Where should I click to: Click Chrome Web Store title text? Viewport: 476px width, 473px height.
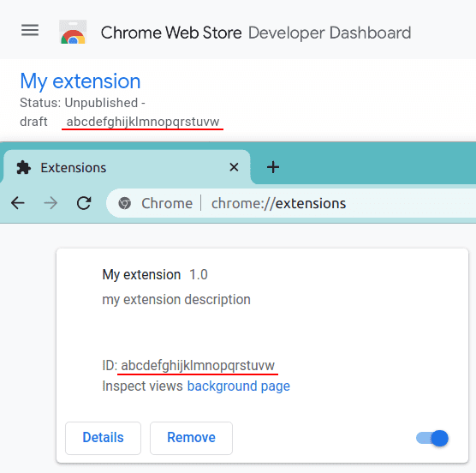pyautogui.click(x=171, y=33)
